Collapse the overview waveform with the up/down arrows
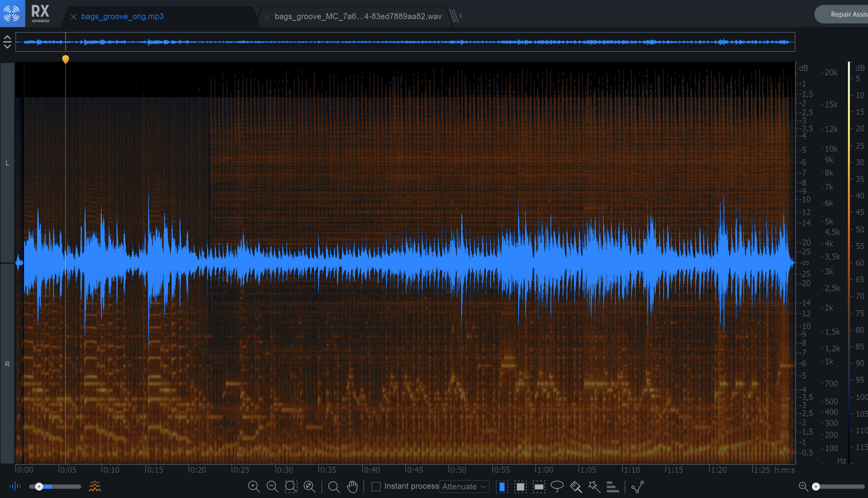 [7, 42]
